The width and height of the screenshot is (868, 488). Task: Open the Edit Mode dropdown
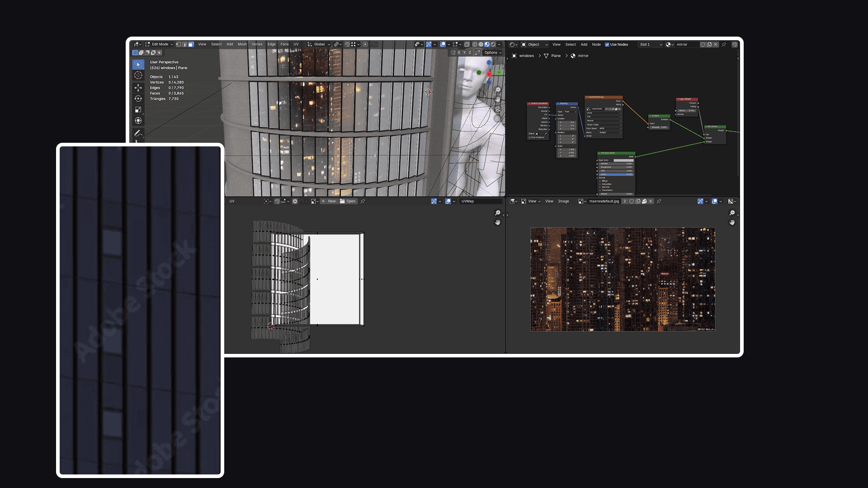tap(160, 44)
